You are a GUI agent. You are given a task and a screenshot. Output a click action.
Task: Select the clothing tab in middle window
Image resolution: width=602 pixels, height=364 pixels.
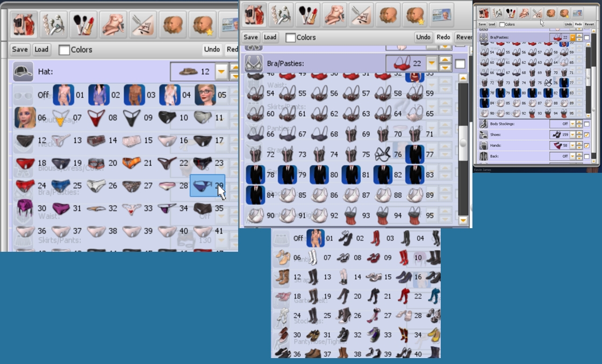(x=254, y=15)
